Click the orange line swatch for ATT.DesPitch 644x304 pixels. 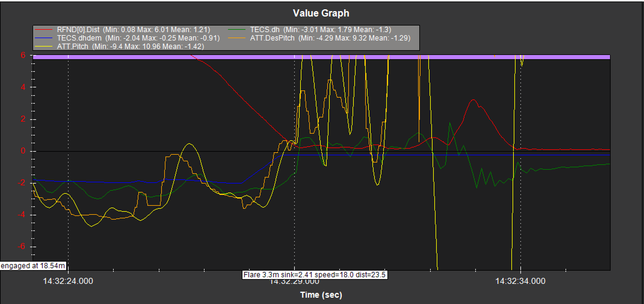[x=237, y=38]
